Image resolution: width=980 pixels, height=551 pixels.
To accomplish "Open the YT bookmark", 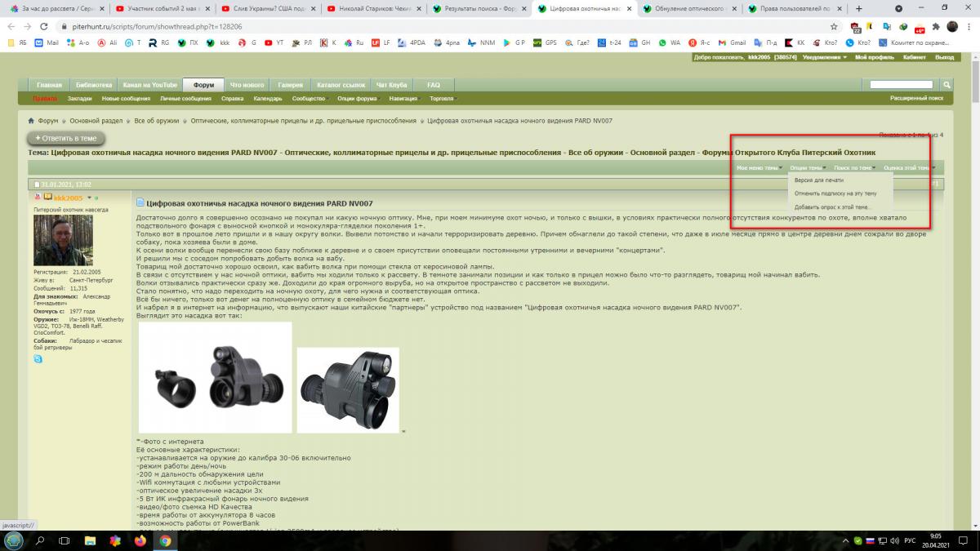I will tap(274, 42).
